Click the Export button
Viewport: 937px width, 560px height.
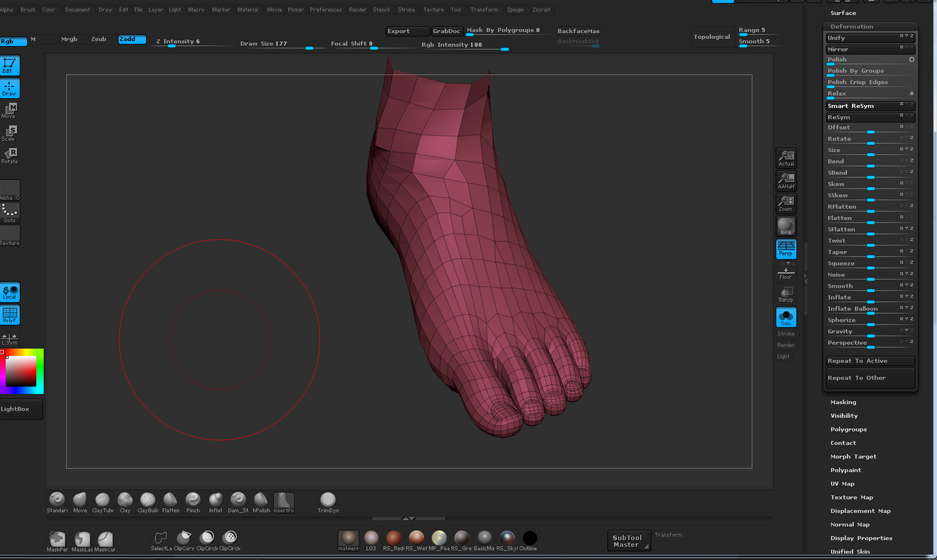(407, 31)
